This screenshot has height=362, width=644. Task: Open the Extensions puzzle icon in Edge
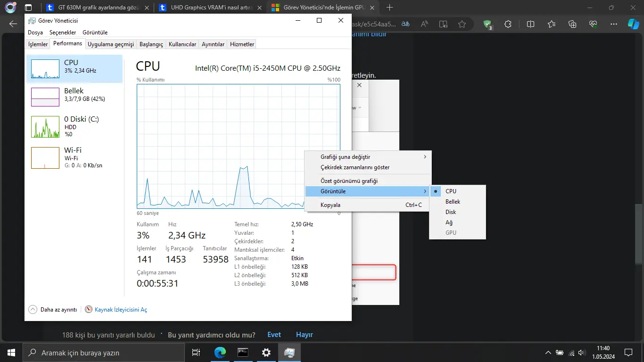[508, 25]
